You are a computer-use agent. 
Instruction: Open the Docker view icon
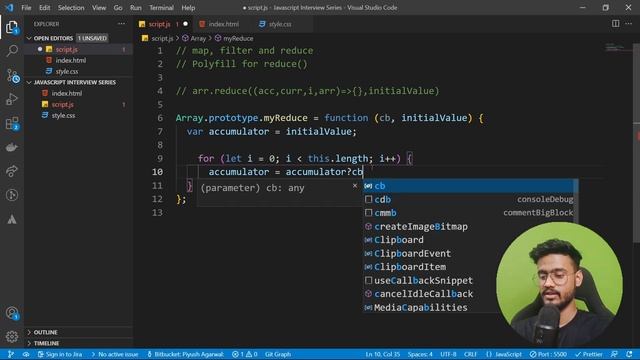[x=12, y=147]
